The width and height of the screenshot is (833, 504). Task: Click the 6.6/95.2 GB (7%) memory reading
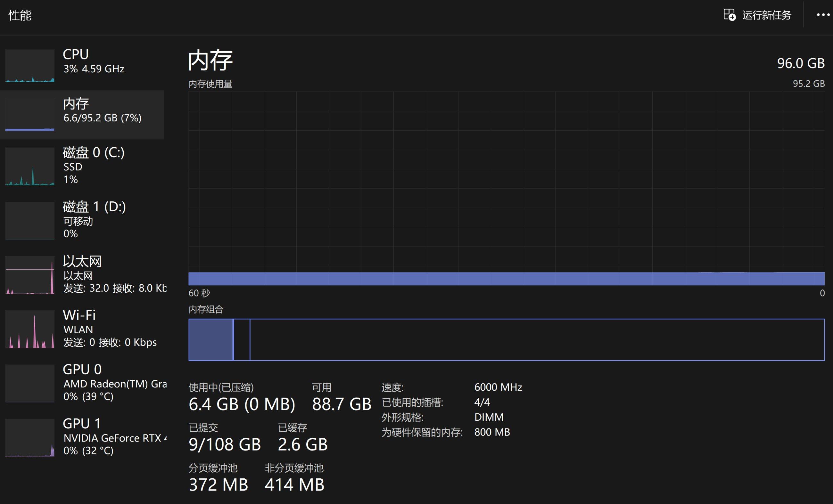[103, 118]
